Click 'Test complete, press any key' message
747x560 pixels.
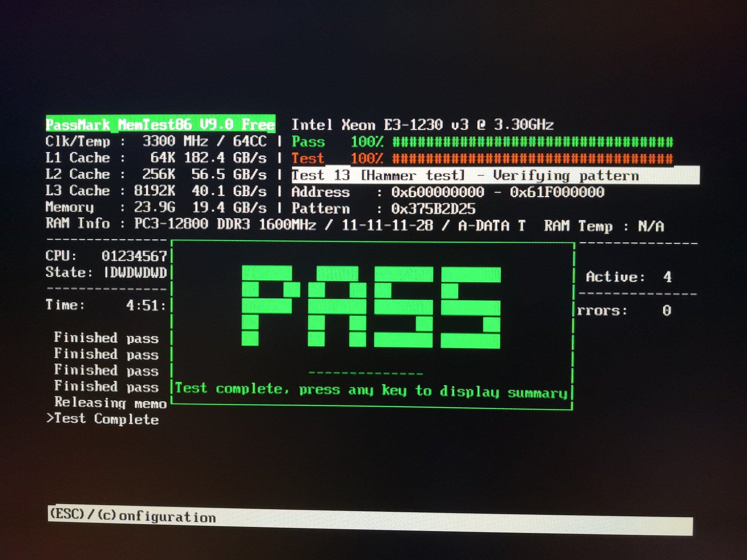[371, 391]
